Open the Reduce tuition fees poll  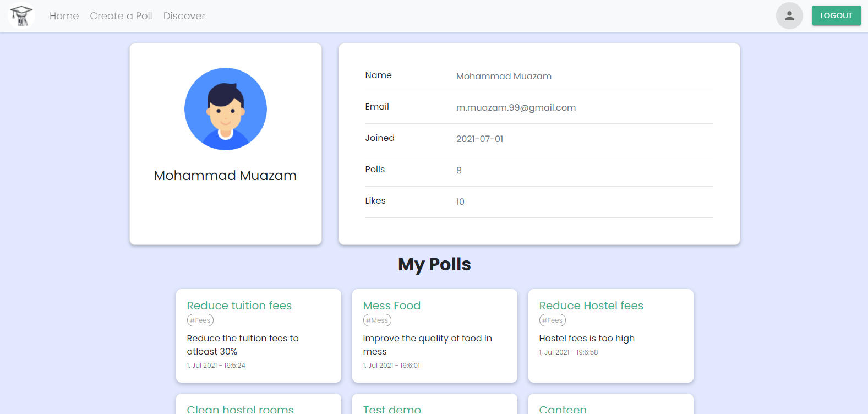[x=239, y=306]
